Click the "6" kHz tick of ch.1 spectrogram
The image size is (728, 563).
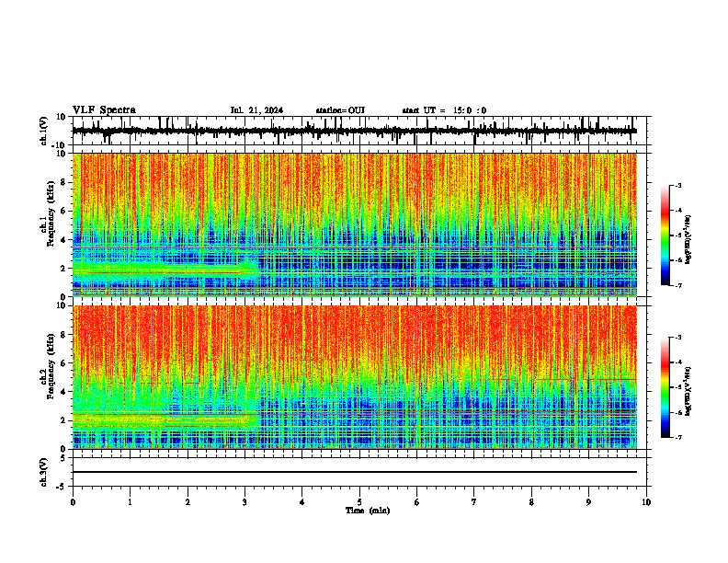(64, 211)
